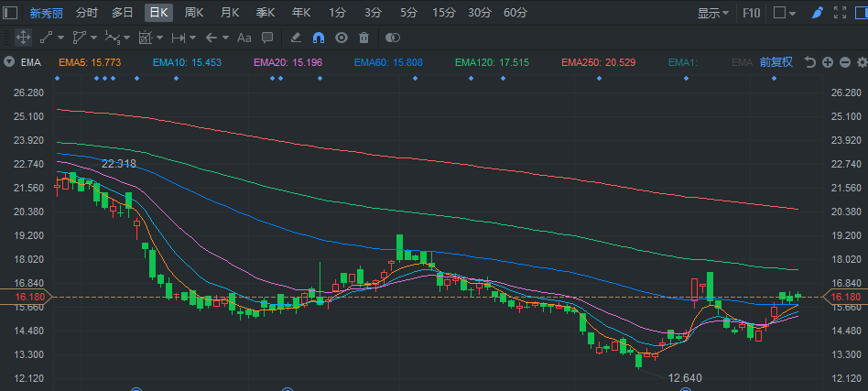Select the range span marker tool

point(179,38)
